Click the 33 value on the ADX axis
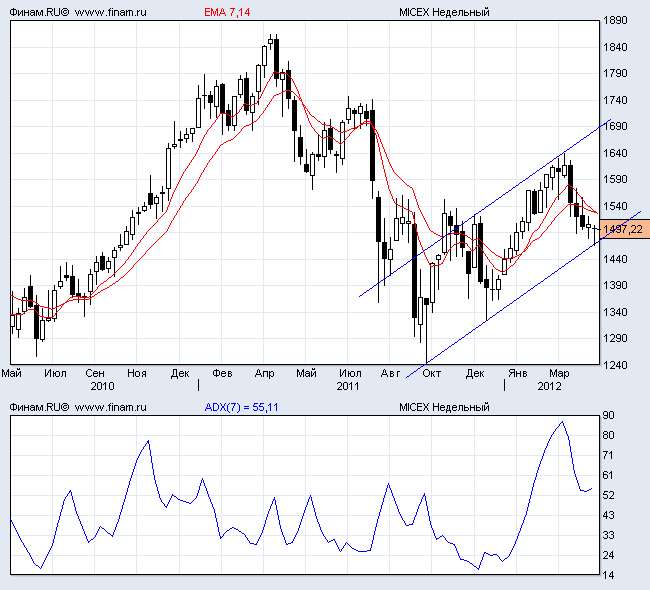 pos(608,535)
